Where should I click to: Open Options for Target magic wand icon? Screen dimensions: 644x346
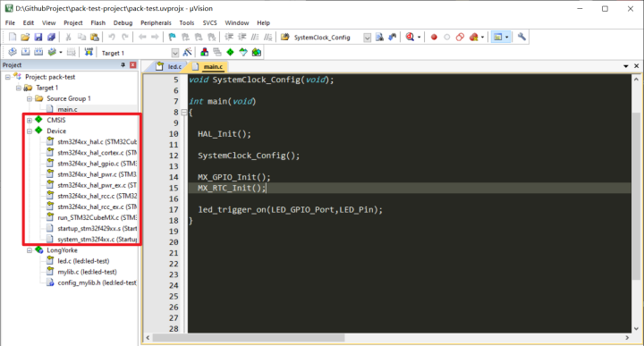coord(187,52)
